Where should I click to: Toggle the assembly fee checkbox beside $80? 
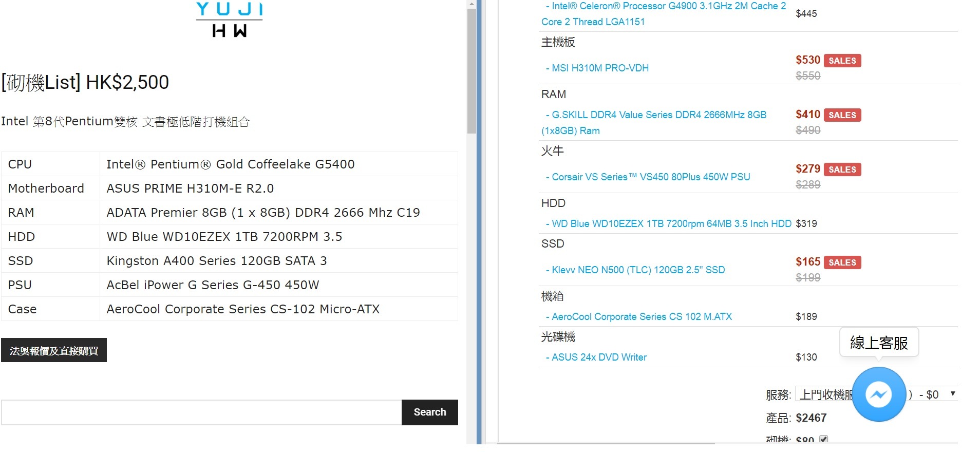click(823, 439)
